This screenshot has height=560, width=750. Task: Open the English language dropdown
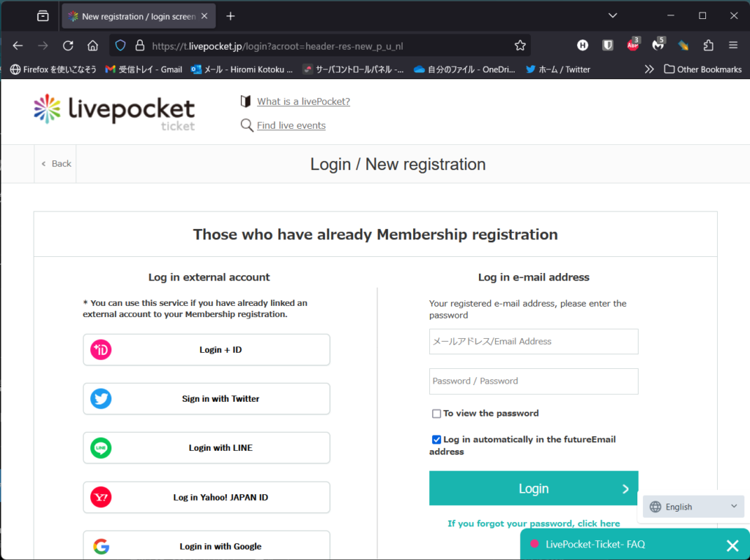[693, 507]
